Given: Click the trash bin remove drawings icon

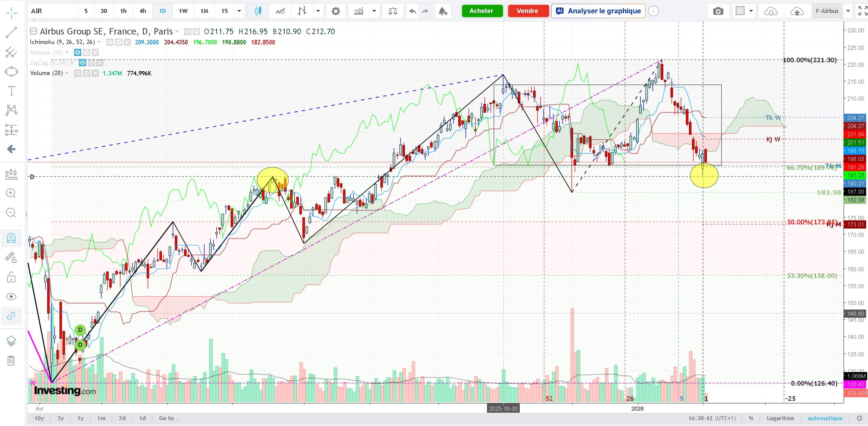Looking at the screenshot, I should tap(11, 360).
